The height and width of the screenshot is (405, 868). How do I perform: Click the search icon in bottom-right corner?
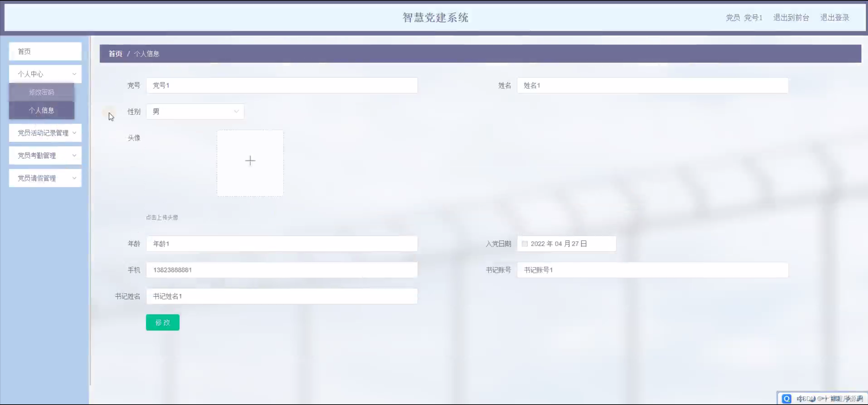click(787, 398)
